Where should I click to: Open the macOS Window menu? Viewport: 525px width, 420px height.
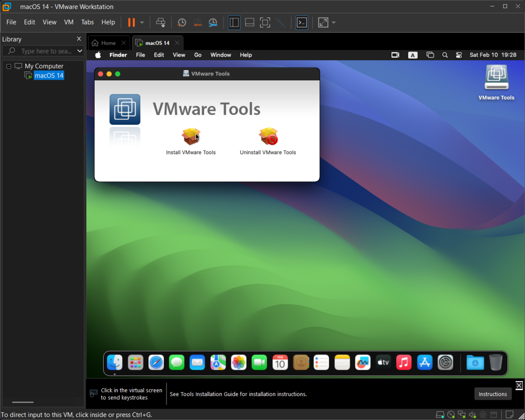221,55
